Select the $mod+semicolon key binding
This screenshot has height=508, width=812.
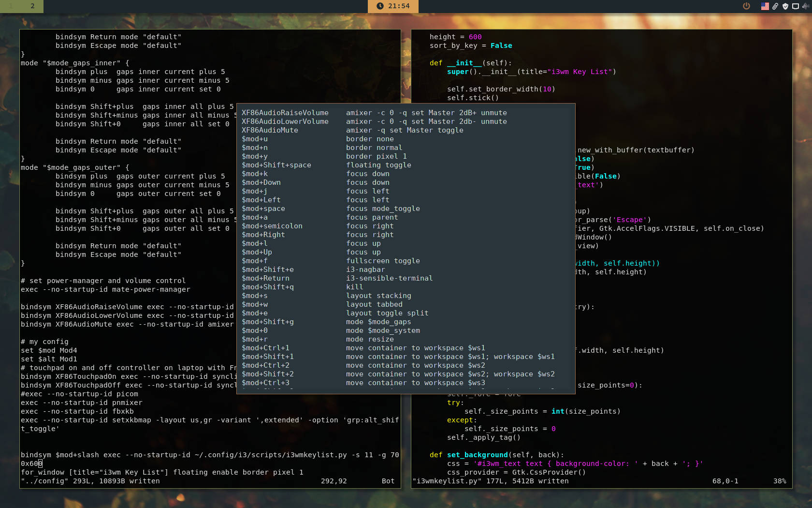[x=272, y=226]
